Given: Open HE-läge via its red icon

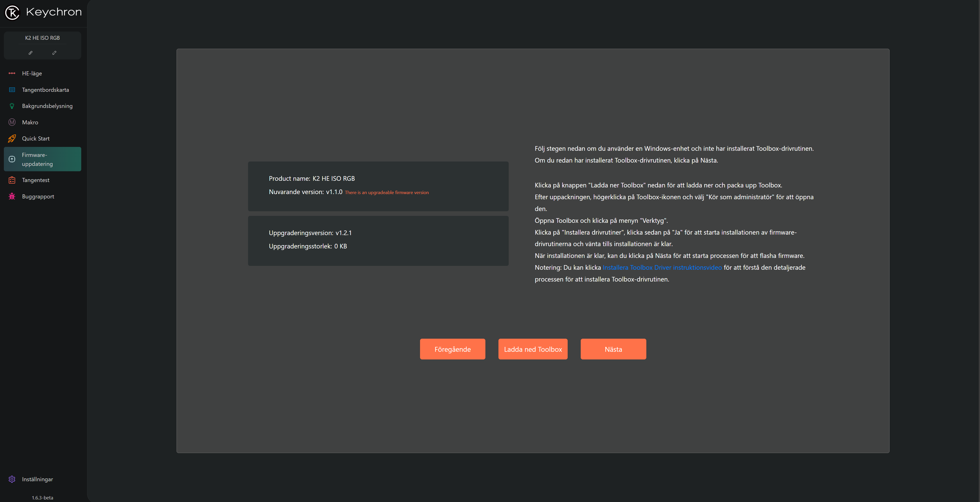Looking at the screenshot, I should [x=12, y=73].
